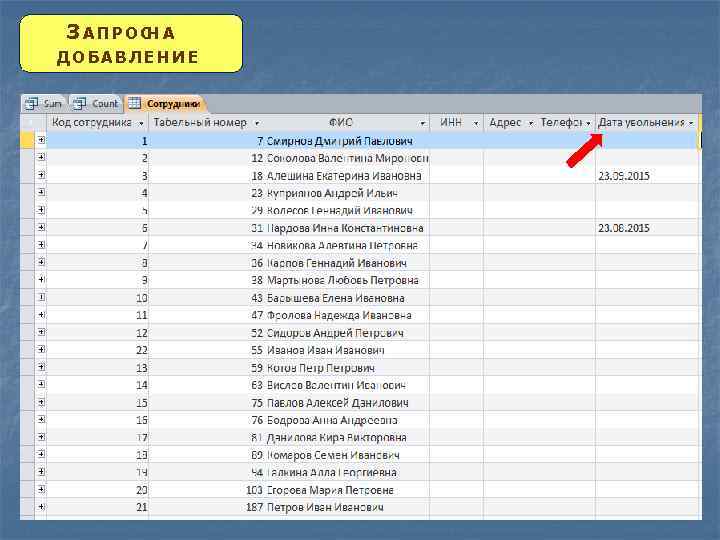The width and height of the screenshot is (720, 540).
Task: Open the Дата увольнения column dropdown
Action: pyautogui.click(x=691, y=123)
